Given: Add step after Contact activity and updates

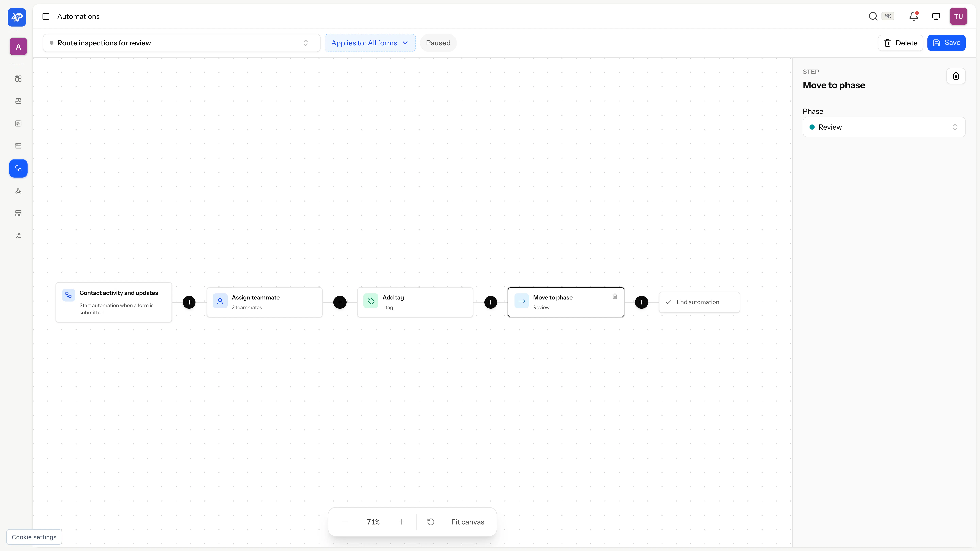Looking at the screenshot, I should tap(189, 302).
